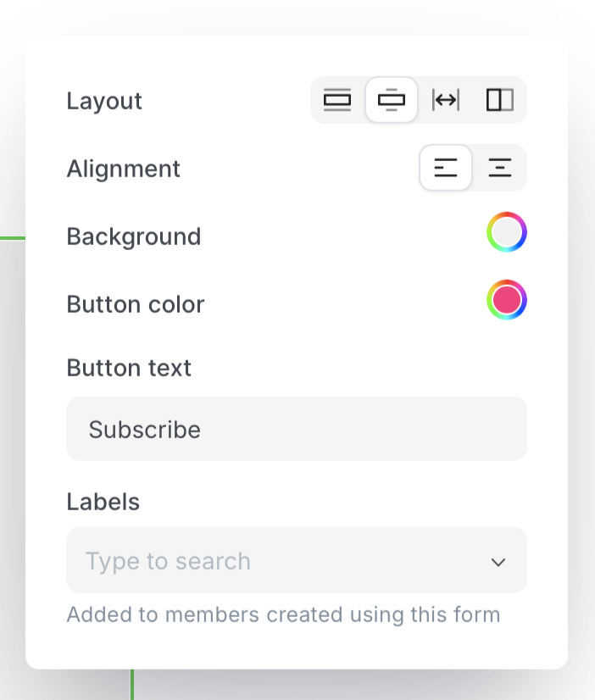Expand the Labels dropdown chevron
This screenshot has width=595, height=700.
pos(498,562)
